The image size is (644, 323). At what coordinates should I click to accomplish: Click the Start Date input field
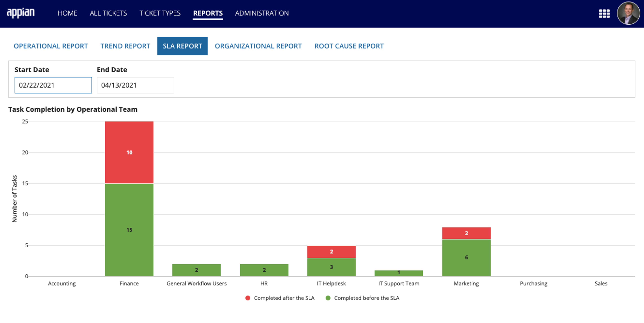pyautogui.click(x=53, y=85)
